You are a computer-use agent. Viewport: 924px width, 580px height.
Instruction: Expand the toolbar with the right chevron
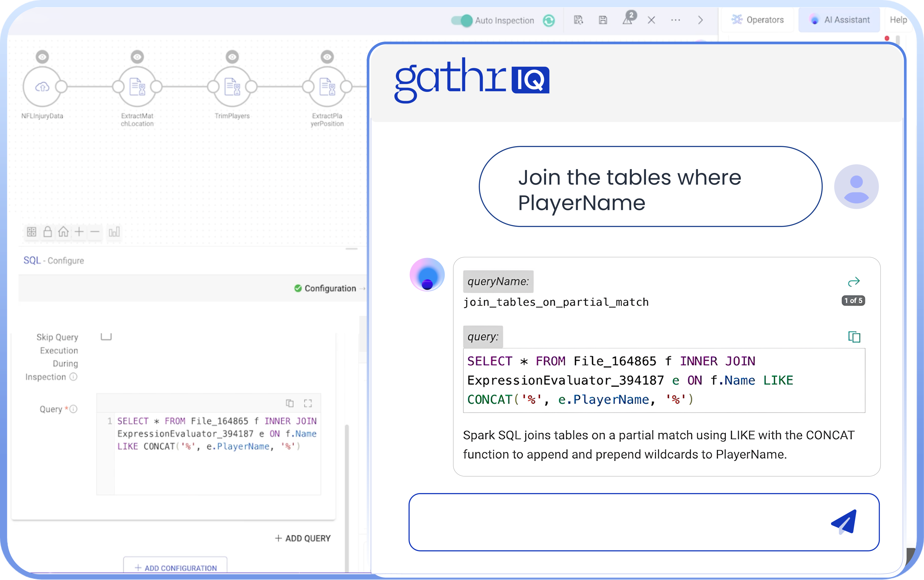pyautogui.click(x=700, y=20)
